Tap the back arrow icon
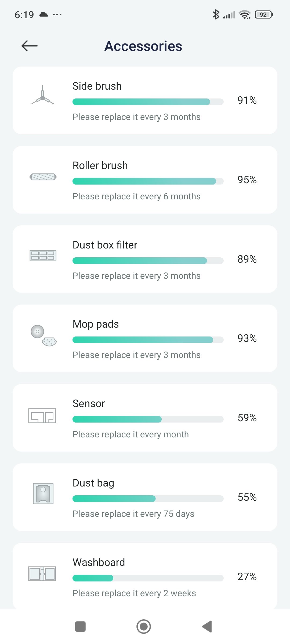 (30, 46)
